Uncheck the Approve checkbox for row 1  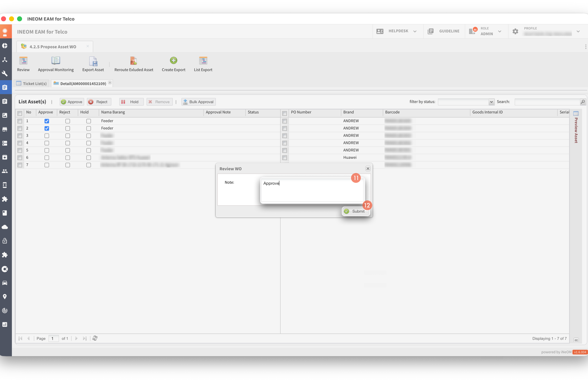(47, 121)
